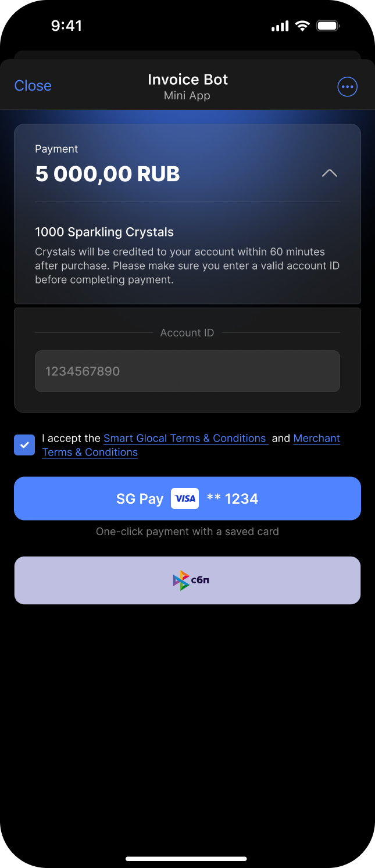
Task: Tap the 5 000,00 RUB amount
Action: [108, 174]
